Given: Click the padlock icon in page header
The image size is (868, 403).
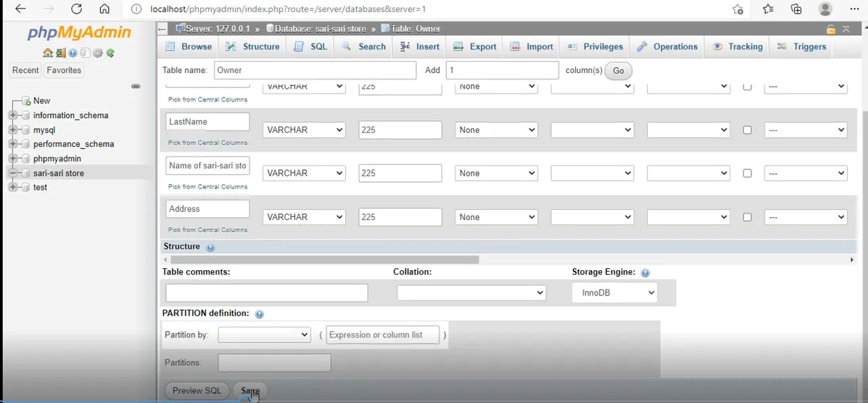Looking at the screenshot, I should (831, 29).
